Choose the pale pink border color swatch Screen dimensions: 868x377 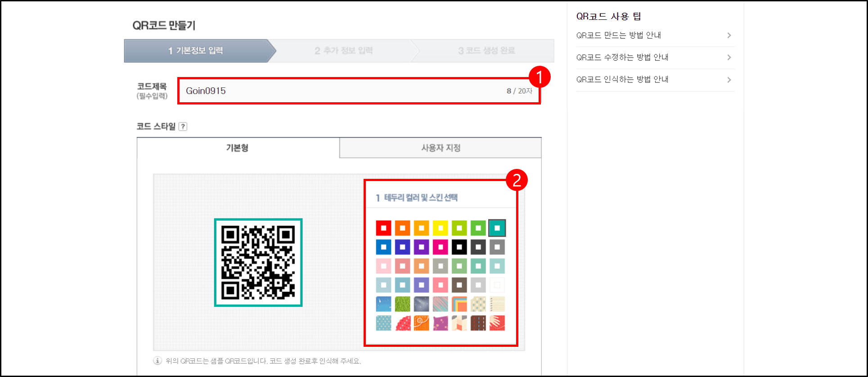point(384,266)
